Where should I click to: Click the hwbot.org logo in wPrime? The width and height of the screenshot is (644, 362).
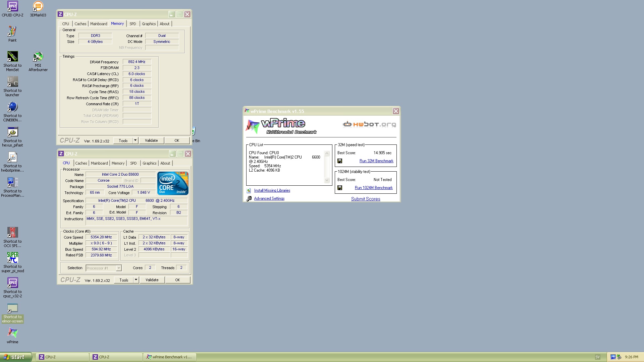pyautogui.click(x=369, y=124)
